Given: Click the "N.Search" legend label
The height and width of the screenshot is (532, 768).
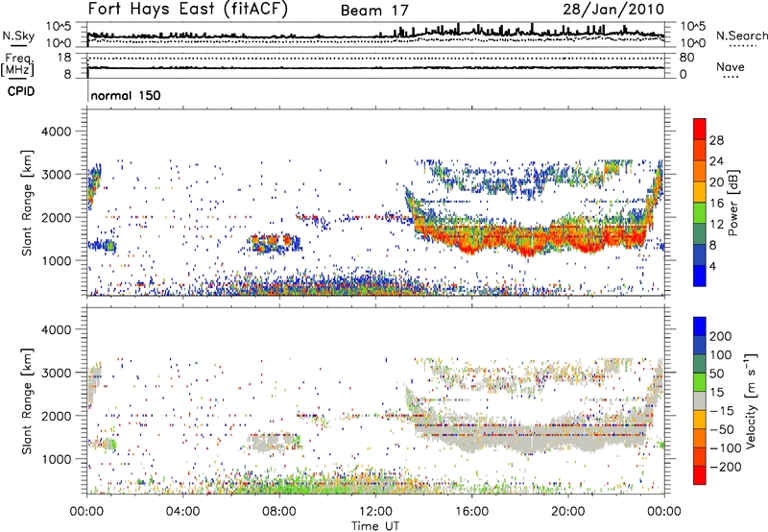Looking at the screenshot, I should 741,36.
